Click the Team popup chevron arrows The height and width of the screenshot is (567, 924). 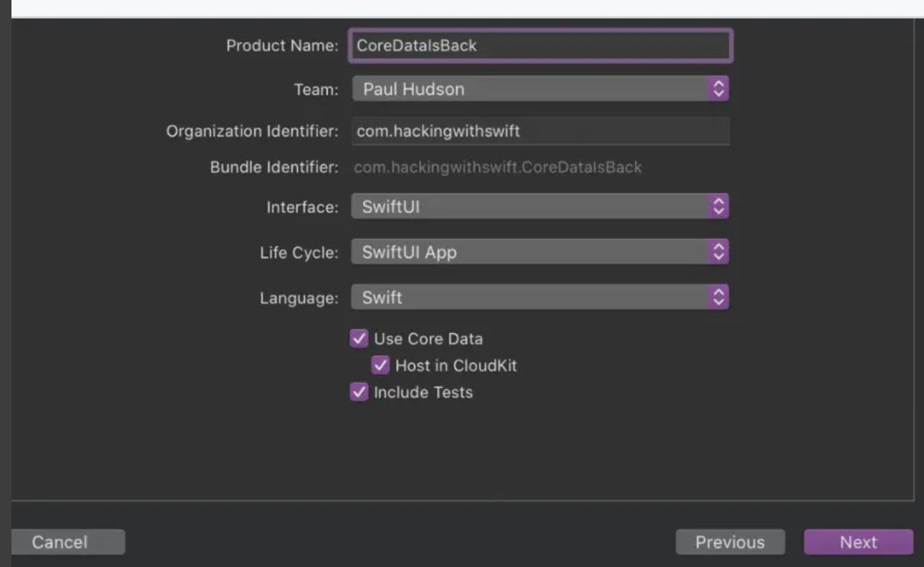pos(718,89)
